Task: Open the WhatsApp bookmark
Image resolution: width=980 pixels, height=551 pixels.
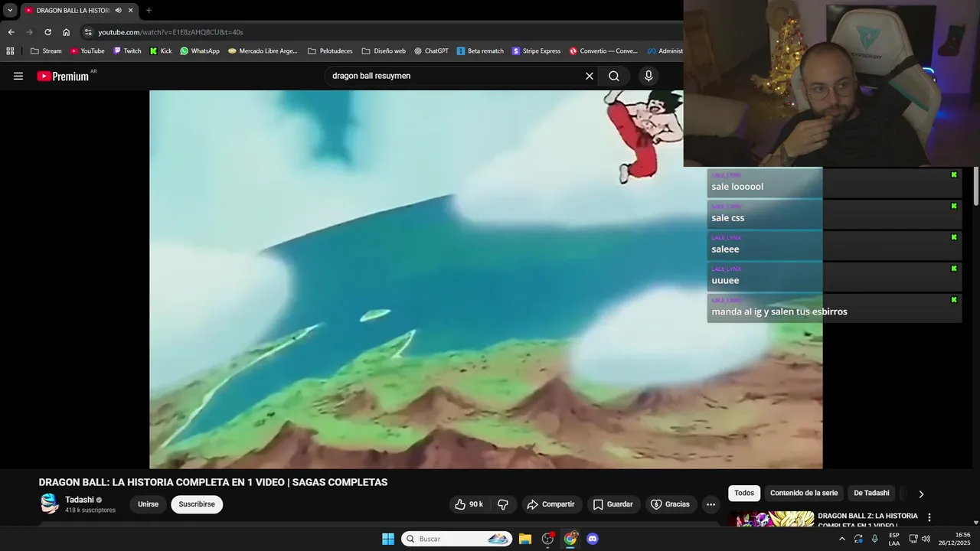Action: (200, 51)
